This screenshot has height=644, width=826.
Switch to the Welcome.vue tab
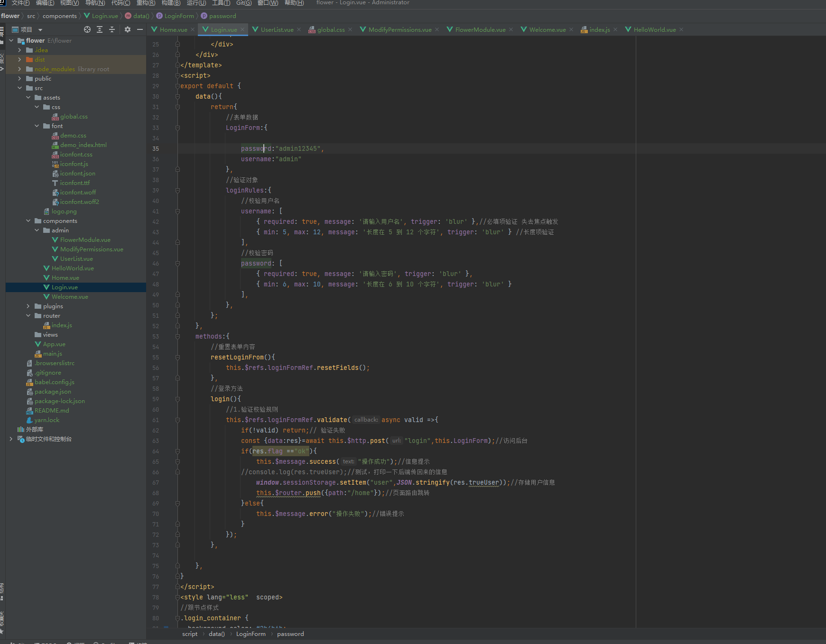(x=548, y=29)
